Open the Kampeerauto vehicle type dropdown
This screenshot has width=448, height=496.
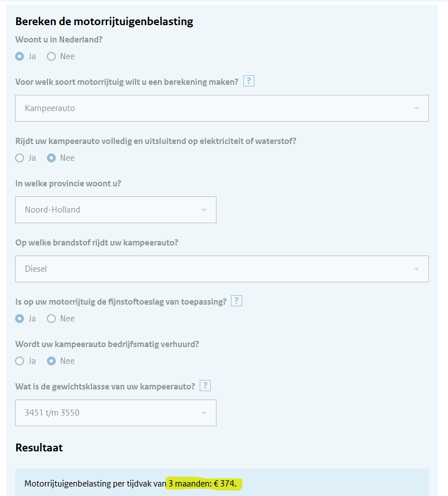pos(221,108)
